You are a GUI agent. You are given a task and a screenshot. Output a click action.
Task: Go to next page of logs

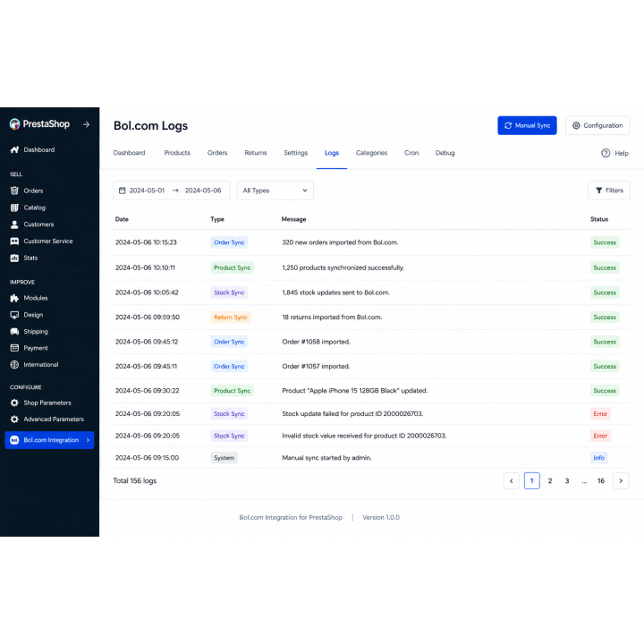click(x=621, y=481)
